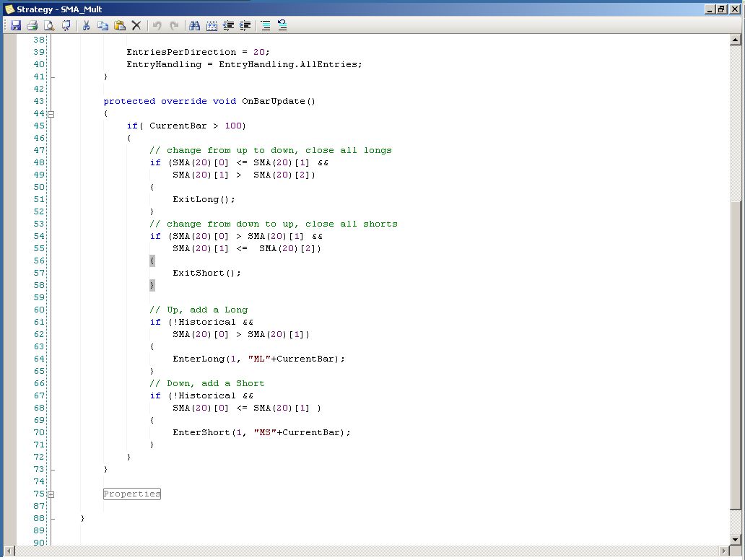
Task: Click the Decrease indent icon
Action: click(229, 26)
